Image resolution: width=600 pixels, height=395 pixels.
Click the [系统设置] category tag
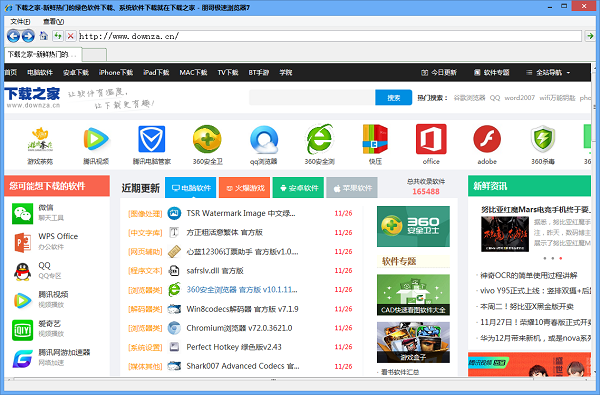coord(145,348)
